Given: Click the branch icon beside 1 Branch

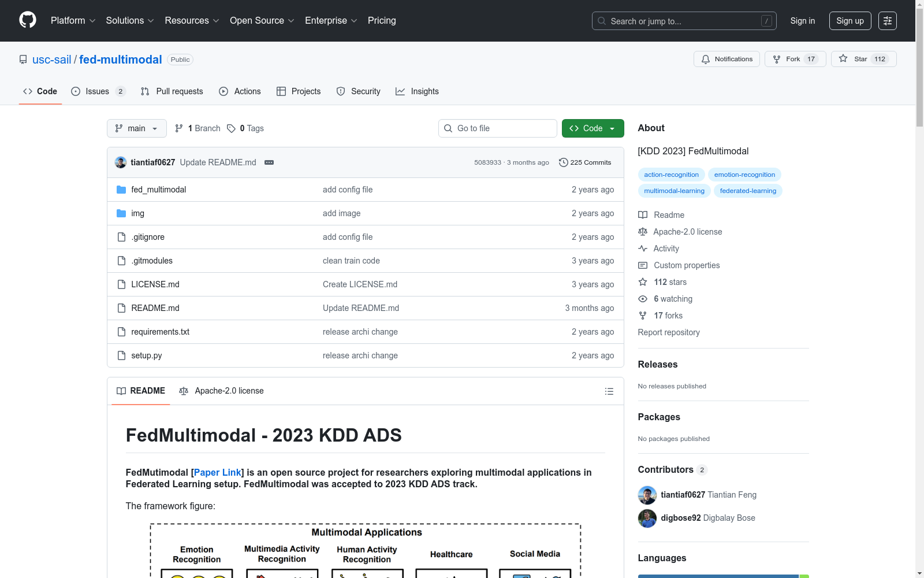Looking at the screenshot, I should 179,128.
